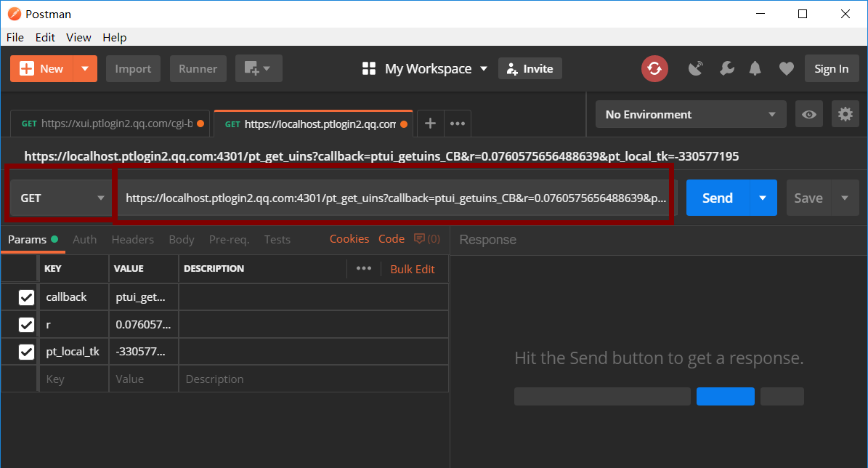The image size is (868, 468).
Task: Open manage environments gear icon
Action: click(845, 114)
